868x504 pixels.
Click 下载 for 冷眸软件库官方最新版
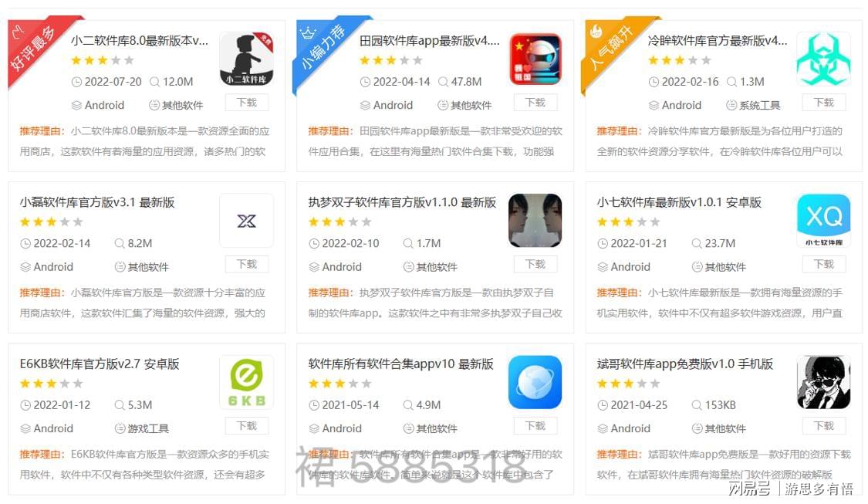824,103
